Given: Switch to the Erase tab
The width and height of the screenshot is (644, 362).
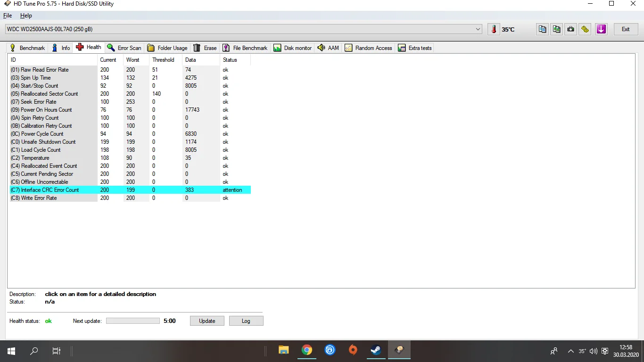Looking at the screenshot, I should coord(205,48).
